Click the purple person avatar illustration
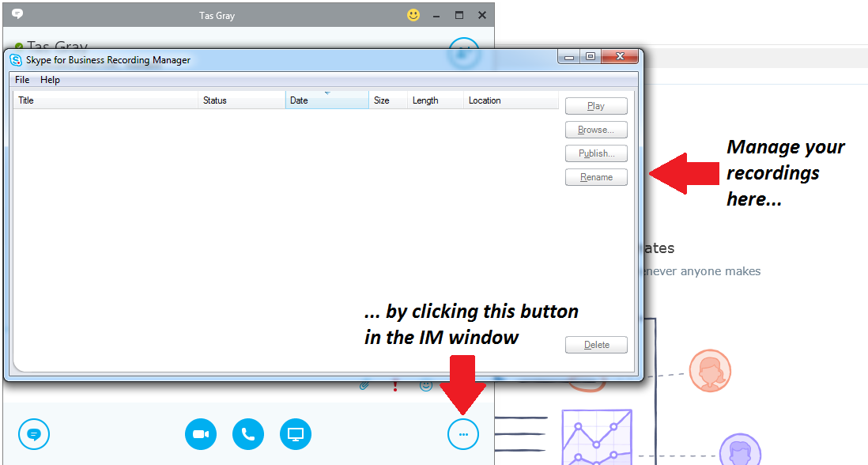868x465 pixels. tap(740, 449)
